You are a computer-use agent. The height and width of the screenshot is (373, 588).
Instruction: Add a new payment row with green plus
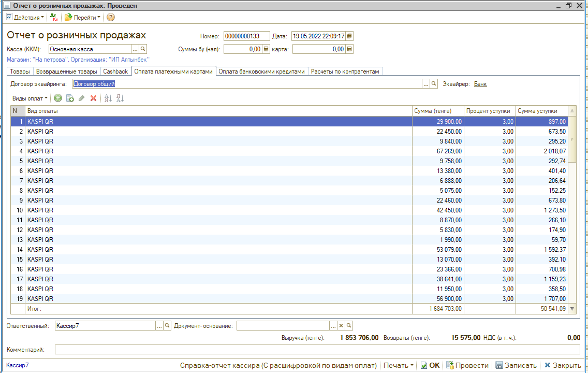tap(58, 98)
